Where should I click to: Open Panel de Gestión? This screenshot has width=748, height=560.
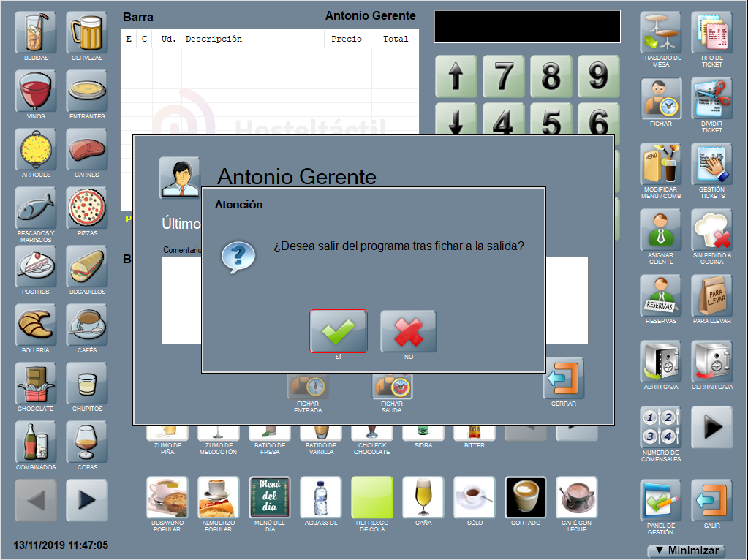coord(661,500)
